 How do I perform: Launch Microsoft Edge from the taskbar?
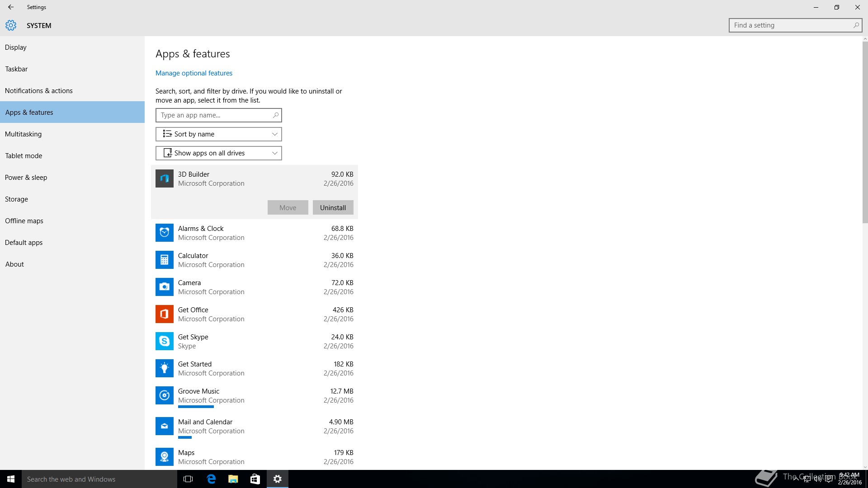coord(211,479)
